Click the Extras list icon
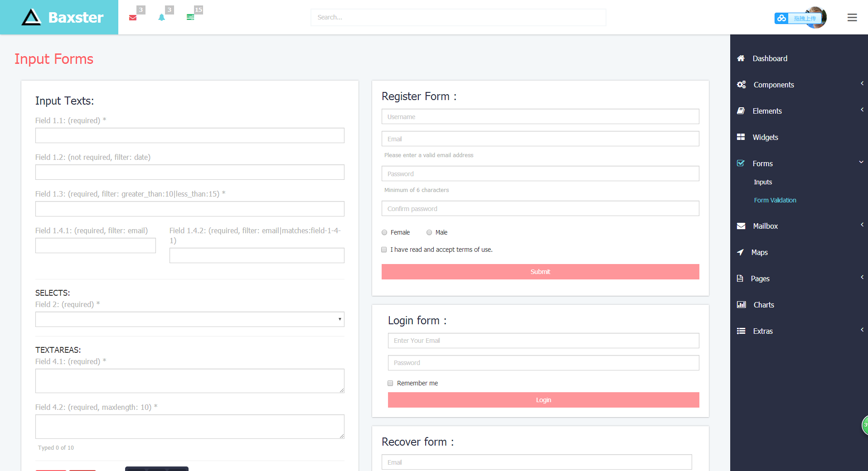The width and height of the screenshot is (868, 471). click(x=741, y=331)
